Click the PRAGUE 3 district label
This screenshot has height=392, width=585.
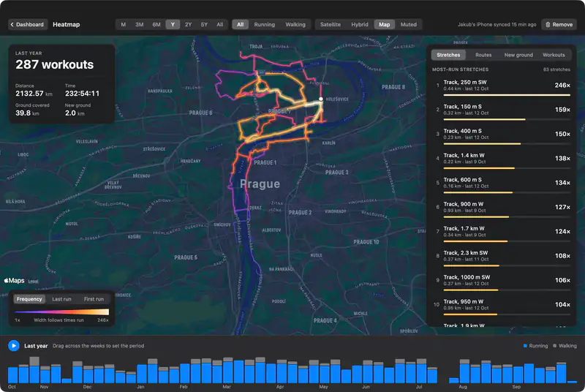[337, 173]
